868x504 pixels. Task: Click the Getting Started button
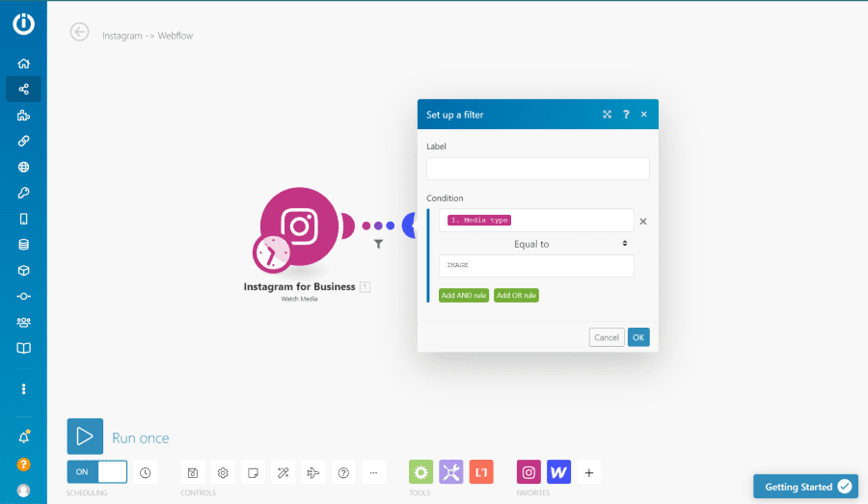point(806,487)
